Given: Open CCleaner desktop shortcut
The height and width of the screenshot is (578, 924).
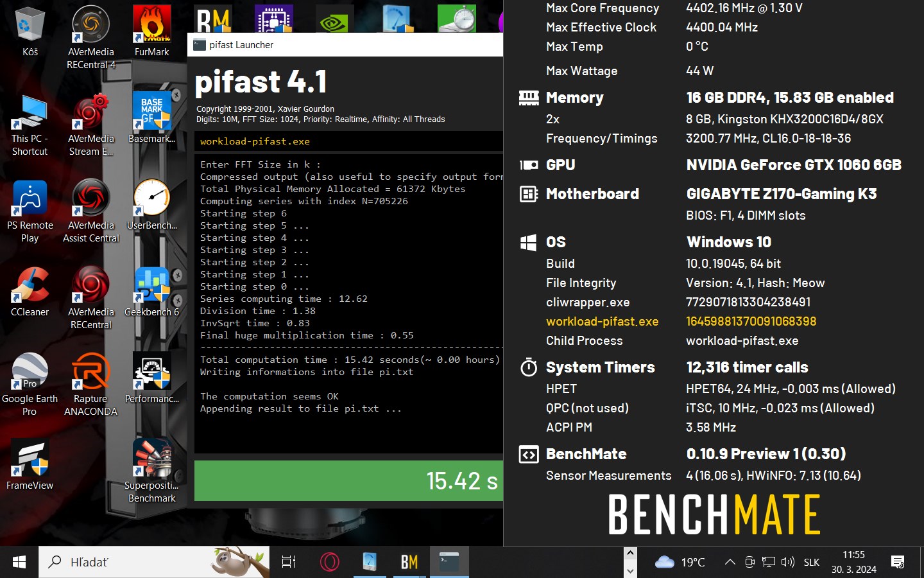Looking at the screenshot, I should pyautogui.click(x=30, y=292).
